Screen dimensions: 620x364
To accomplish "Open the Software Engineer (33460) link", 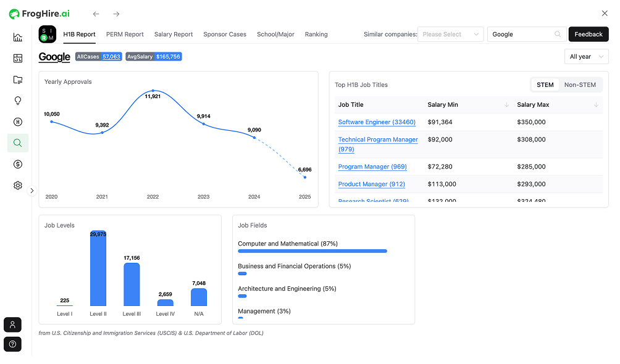I will 377,122.
